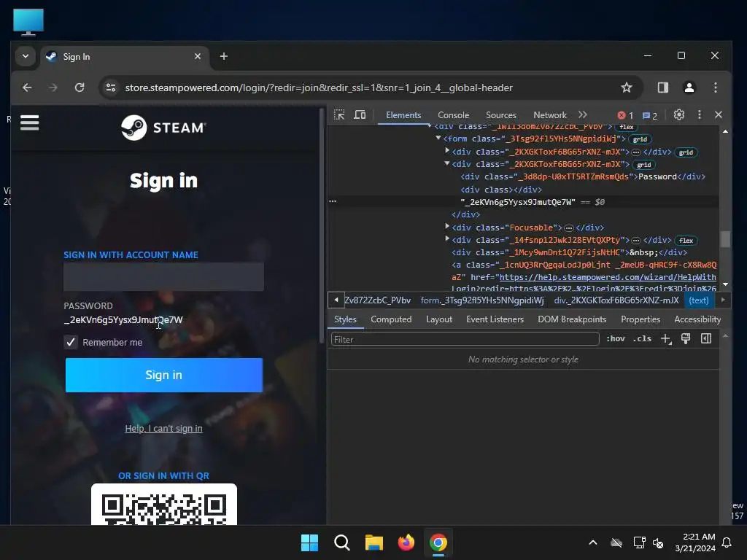Expand collapsed ellipsis in Focusable div
This screenshot has width=747, height=560.
tap(569, 228)
